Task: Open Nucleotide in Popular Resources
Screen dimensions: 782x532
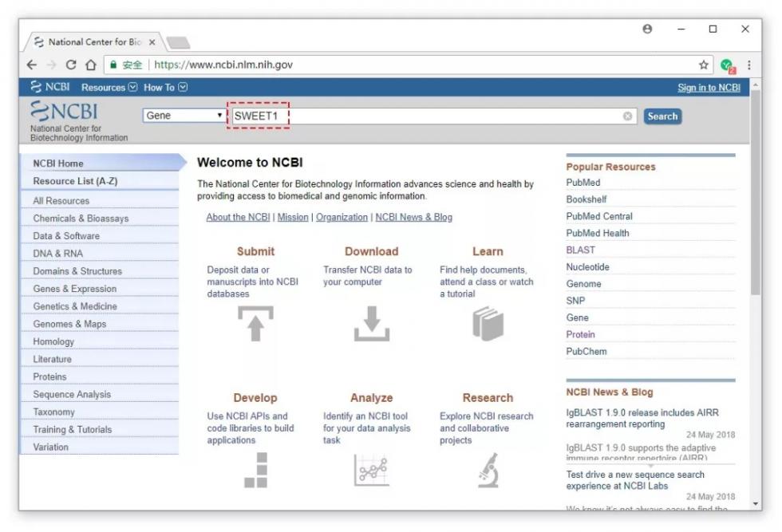Action: (587, 267)
